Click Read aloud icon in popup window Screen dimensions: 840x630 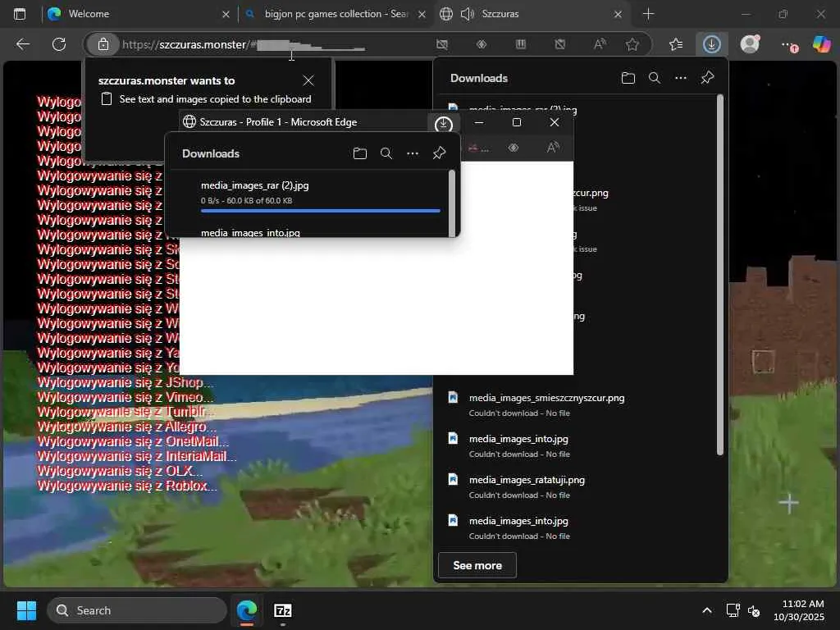[553, 148]
